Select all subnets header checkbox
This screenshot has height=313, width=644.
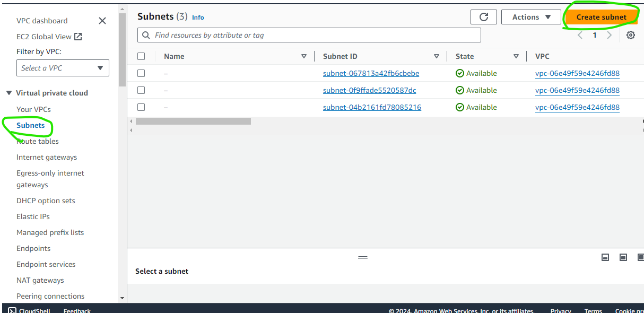click(141, 56)
